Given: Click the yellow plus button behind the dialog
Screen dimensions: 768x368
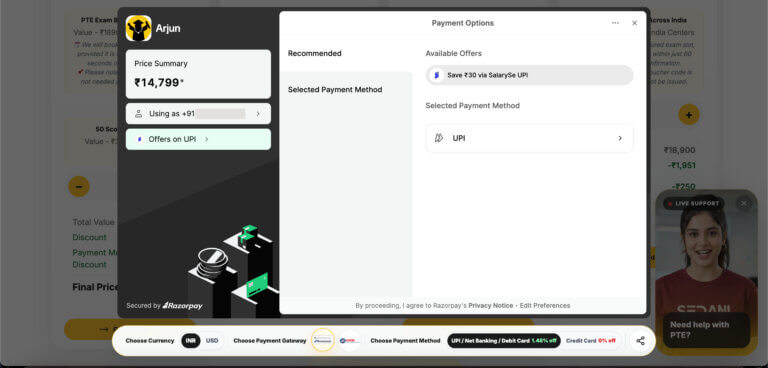Looking at the screenshot, I should [x=689, y=115].
